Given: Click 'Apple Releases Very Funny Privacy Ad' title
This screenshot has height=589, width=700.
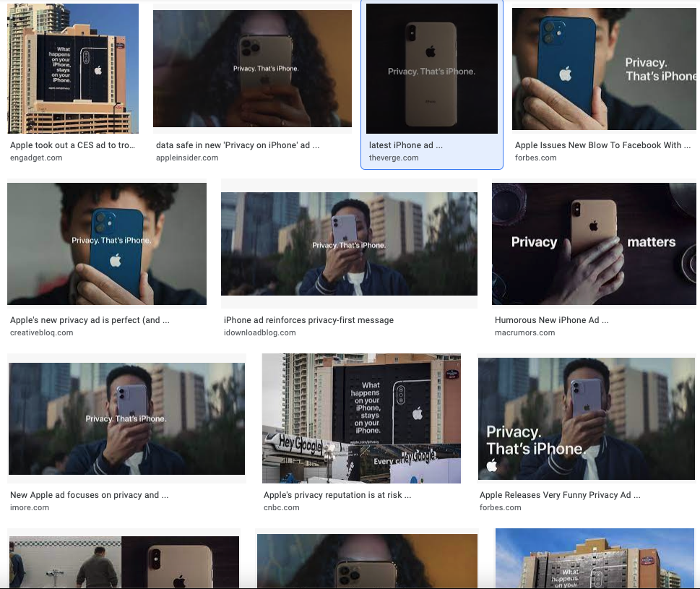Looking at the screenshot, I should click(x=560, y=495).
